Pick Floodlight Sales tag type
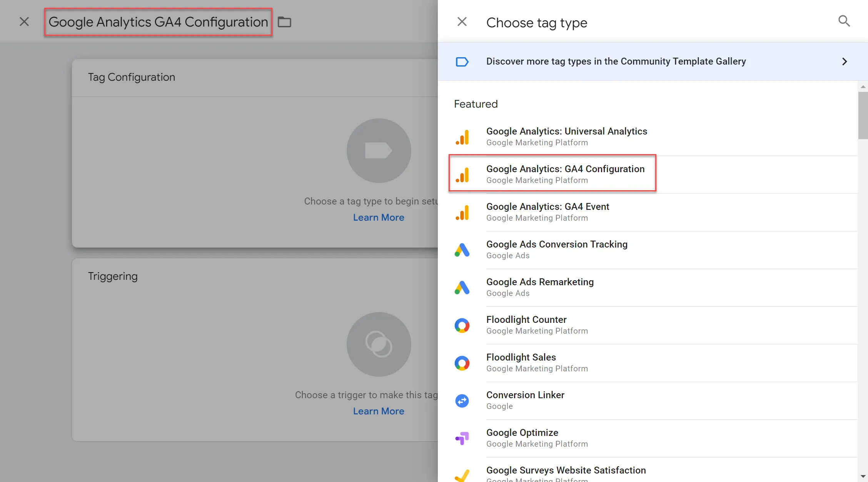The image size is (868, 482). (x=648, y=363)
